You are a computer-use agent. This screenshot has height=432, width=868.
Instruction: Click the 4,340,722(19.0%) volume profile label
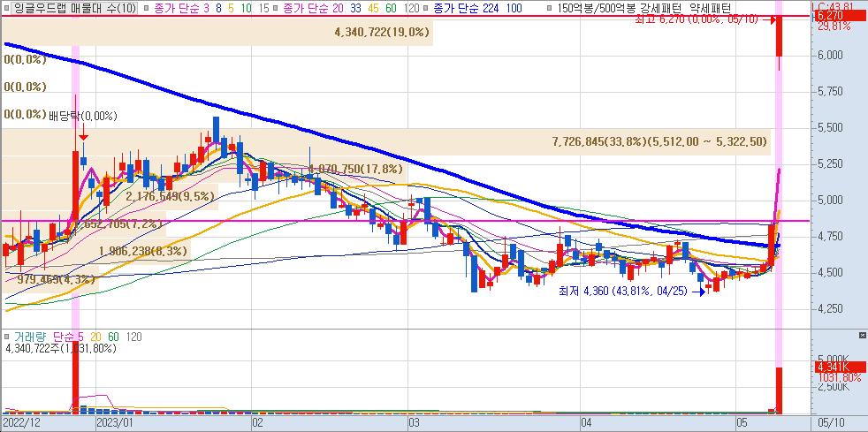pos(382,33)
